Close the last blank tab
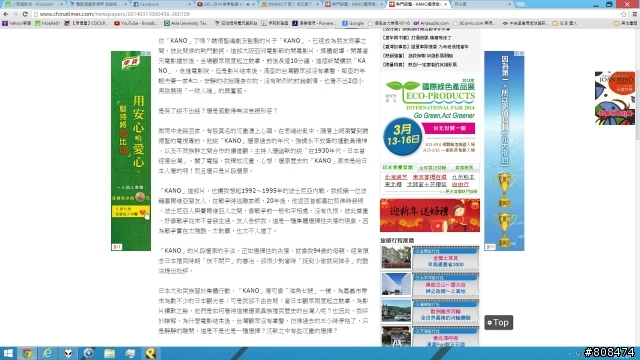The width and height of the screenshot is (640, 360). [509, 4]
